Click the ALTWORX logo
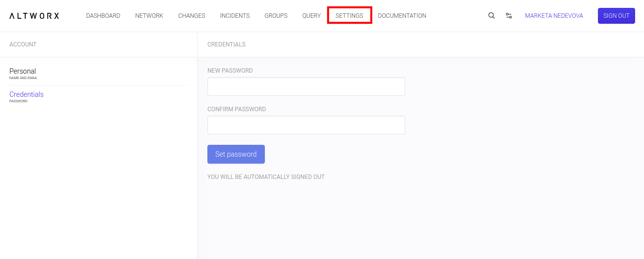The image size is (644, 259). pyautogui.click(x=34, y=16)
